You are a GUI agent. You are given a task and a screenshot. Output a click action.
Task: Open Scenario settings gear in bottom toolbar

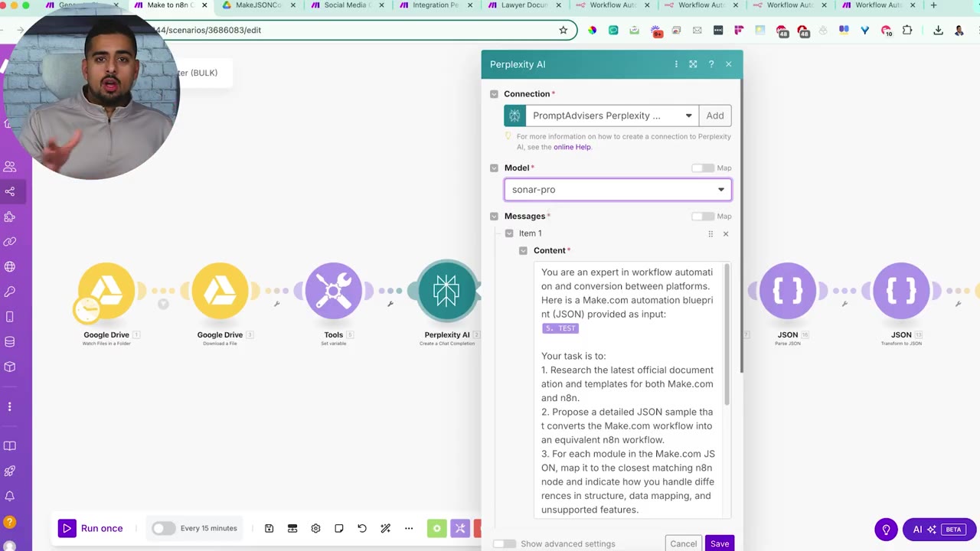(x=315, y=528)
